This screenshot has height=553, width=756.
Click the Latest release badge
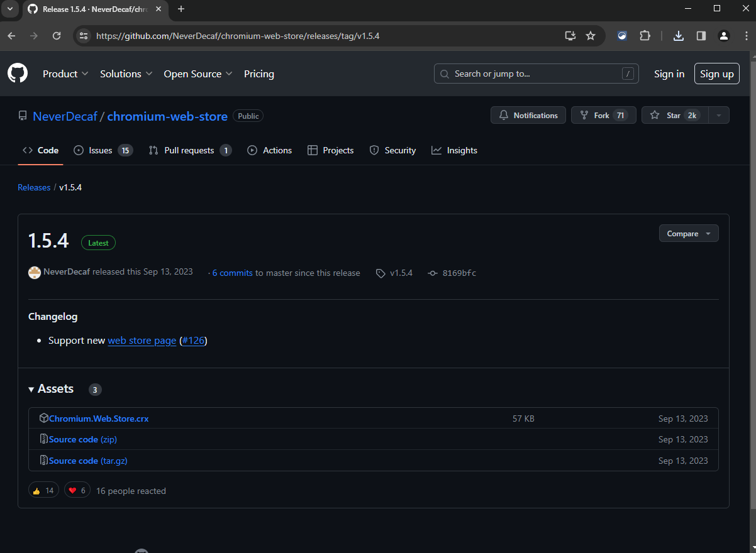(98, 243)
